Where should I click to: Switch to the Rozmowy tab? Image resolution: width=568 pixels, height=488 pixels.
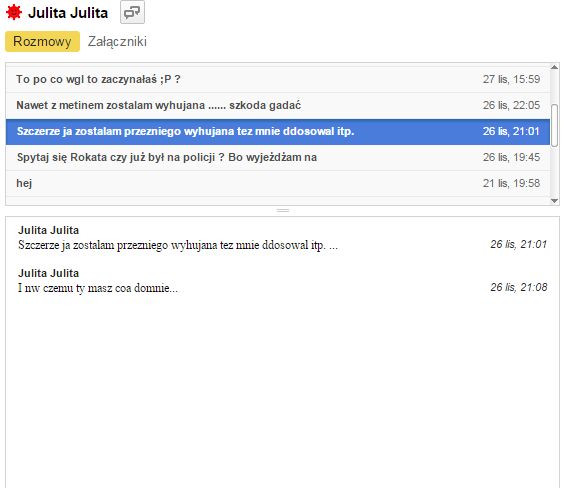pyautogui.click(x=42, y=41)
